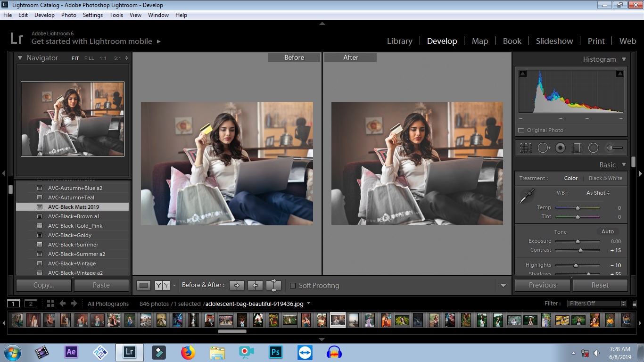Open Photoshop from the taskbar
The image size is (644, 362).
(275, 352)
